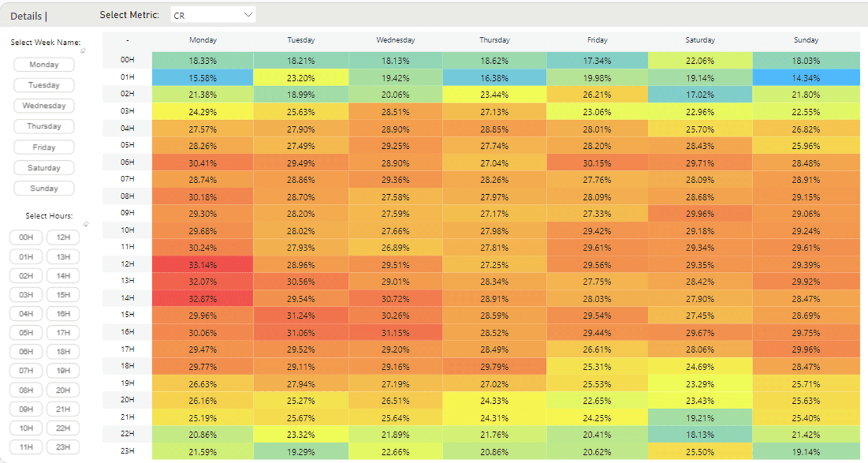868x463 pixels.
Task: Select the 00H hour filter button
Action: [26, 237]
